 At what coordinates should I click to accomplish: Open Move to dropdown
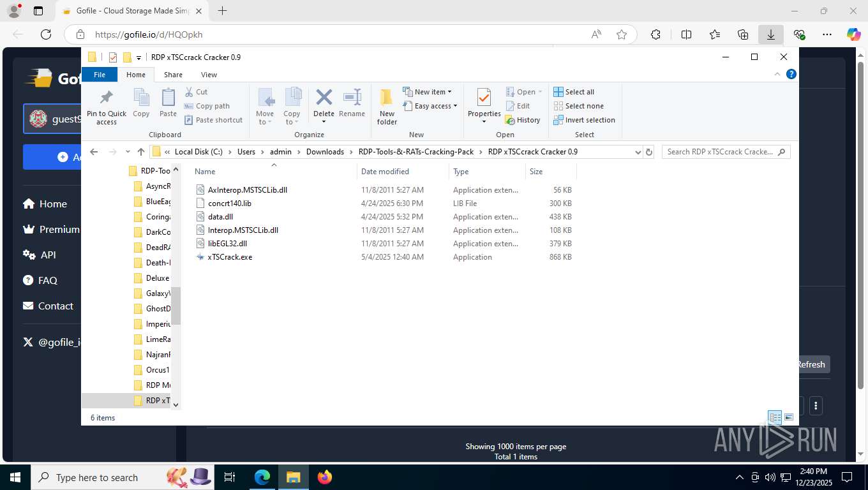click(265, 118)
